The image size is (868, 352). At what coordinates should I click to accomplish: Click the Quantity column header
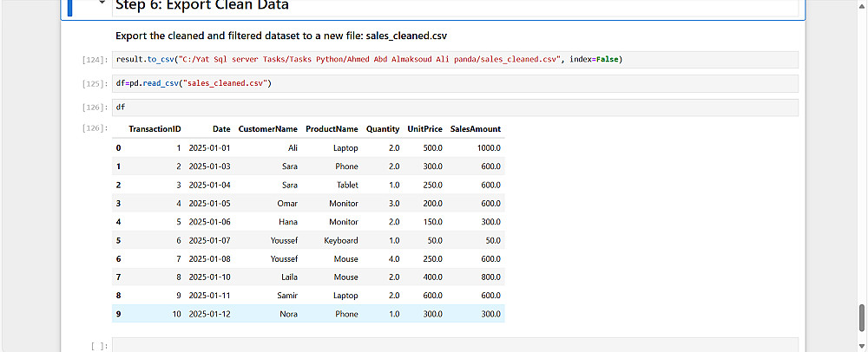(383, 129)
